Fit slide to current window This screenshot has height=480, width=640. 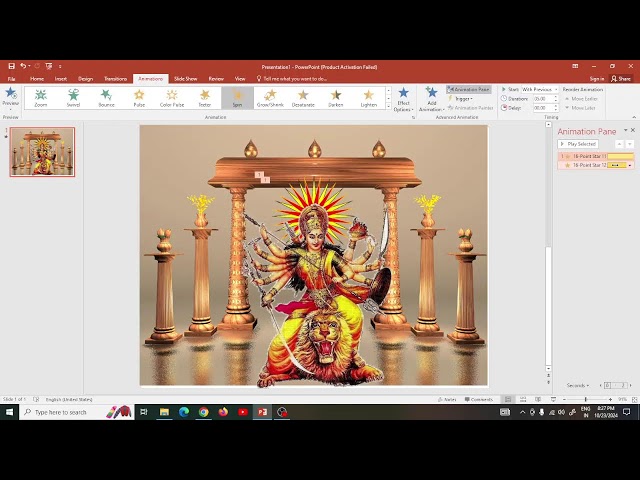(634, 399)
